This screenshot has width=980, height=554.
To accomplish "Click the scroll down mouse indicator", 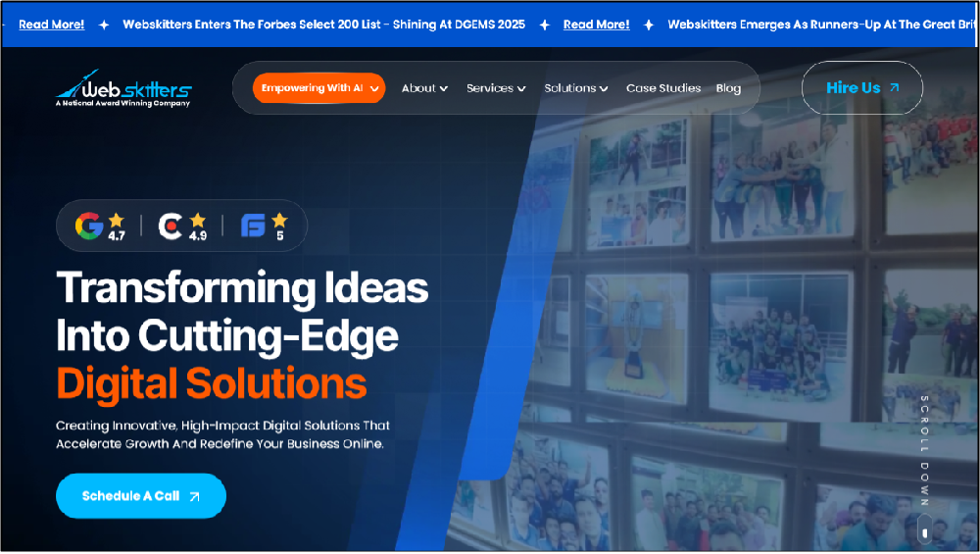I will [923, 532].
